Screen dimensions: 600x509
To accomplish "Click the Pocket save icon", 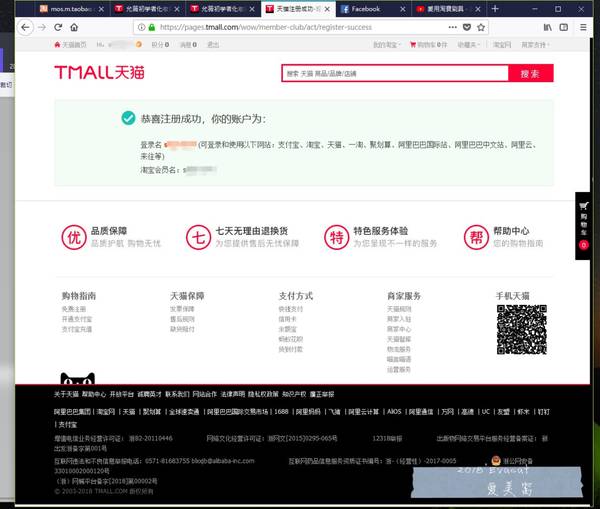I will [467, 28].
